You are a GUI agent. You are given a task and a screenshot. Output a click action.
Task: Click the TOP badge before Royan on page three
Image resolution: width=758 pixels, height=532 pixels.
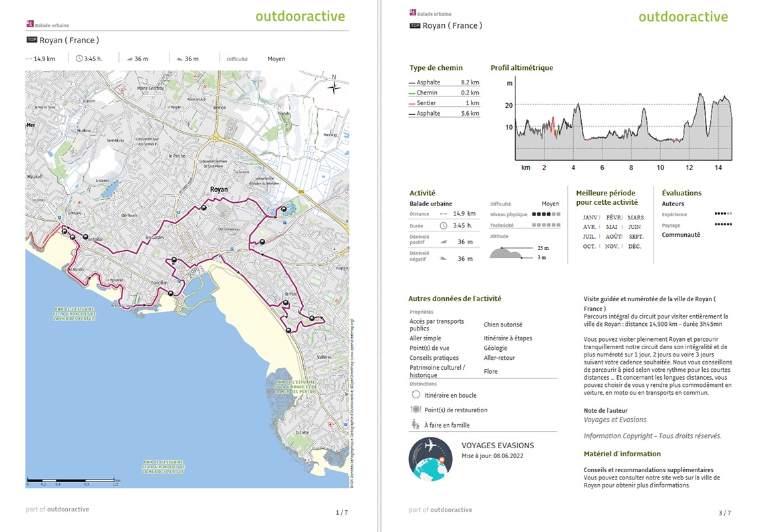coord(415,26)
